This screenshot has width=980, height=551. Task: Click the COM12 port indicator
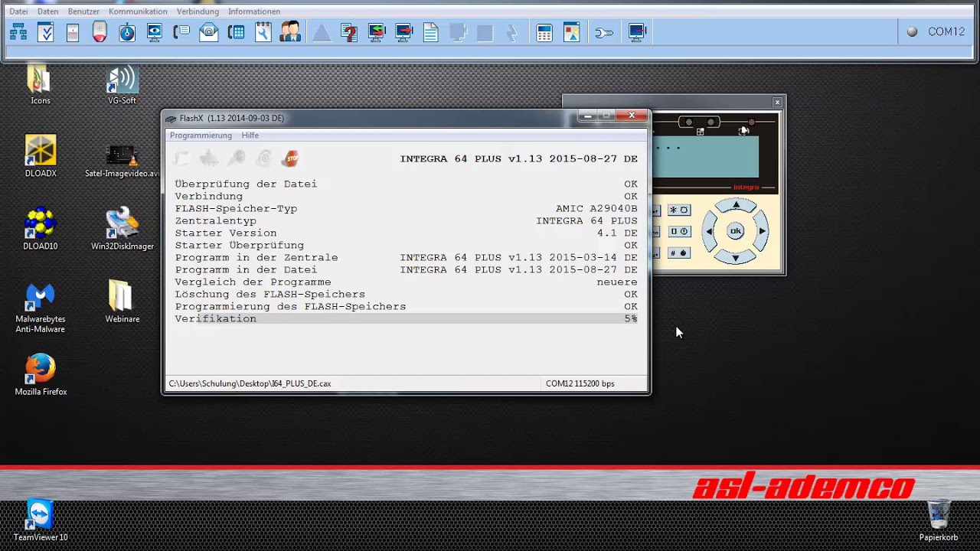(936, 31)
